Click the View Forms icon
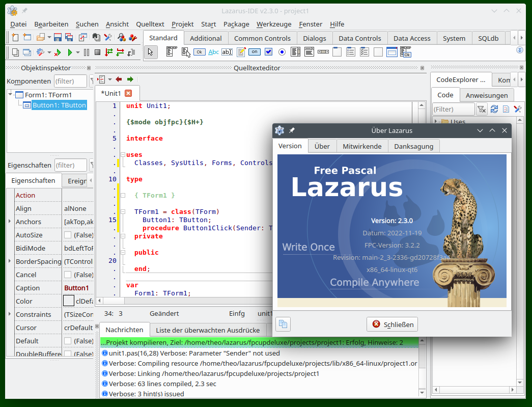Image resolution: width=532 pixels, height=407 pixels. (x=27, y=52)
